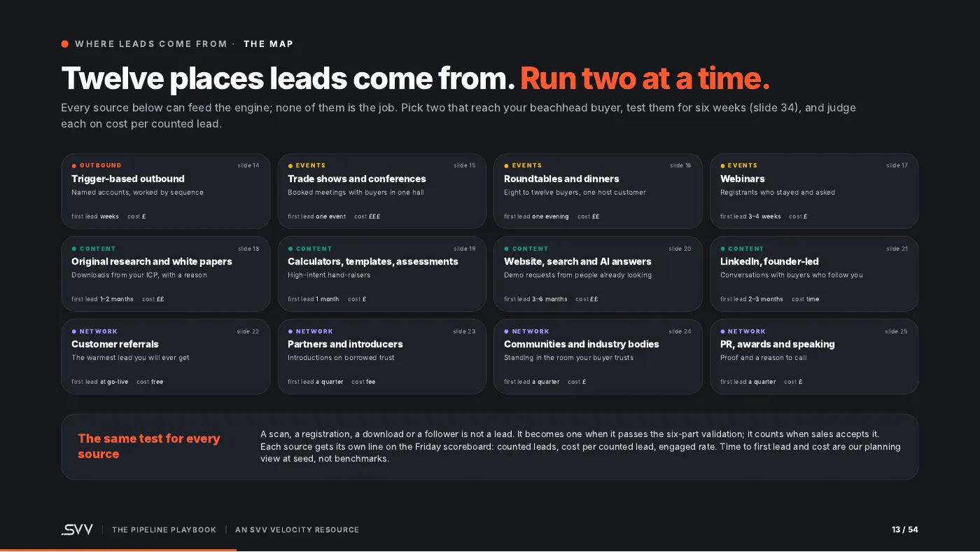
Task: Click 'WHERE LEADS COME FROM' breadcrumb label
Action: click(151, 44)
